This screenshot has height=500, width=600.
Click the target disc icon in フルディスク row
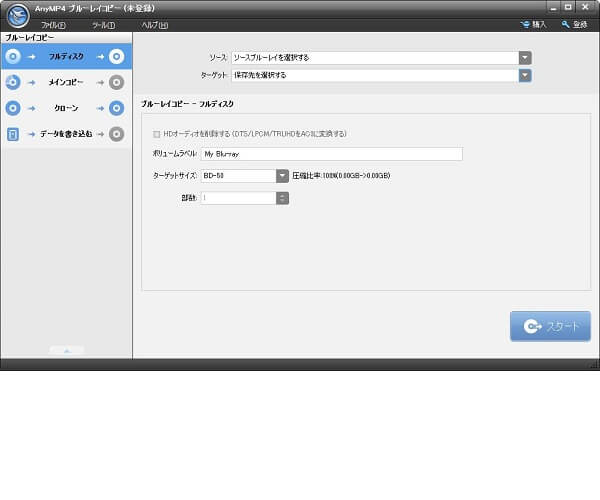coord(116,57)
